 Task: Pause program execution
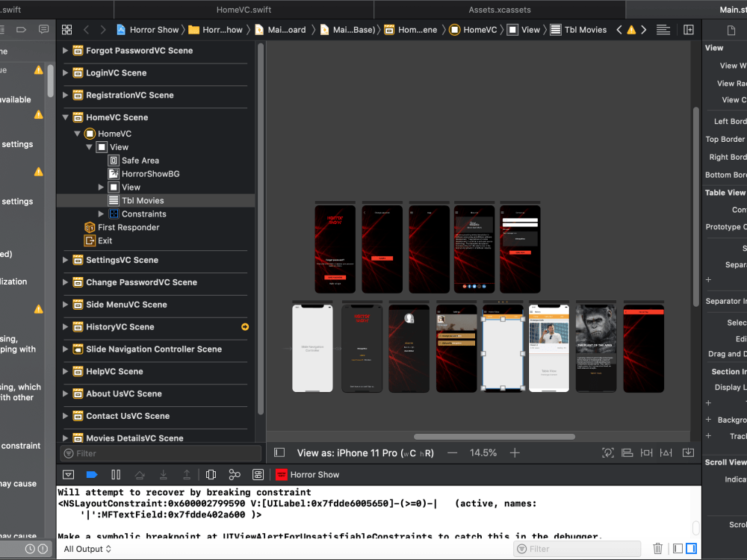point(116,475)
